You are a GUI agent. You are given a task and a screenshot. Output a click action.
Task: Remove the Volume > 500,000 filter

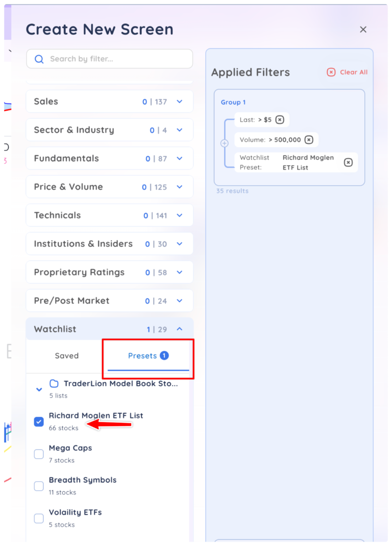click(309, 140)
